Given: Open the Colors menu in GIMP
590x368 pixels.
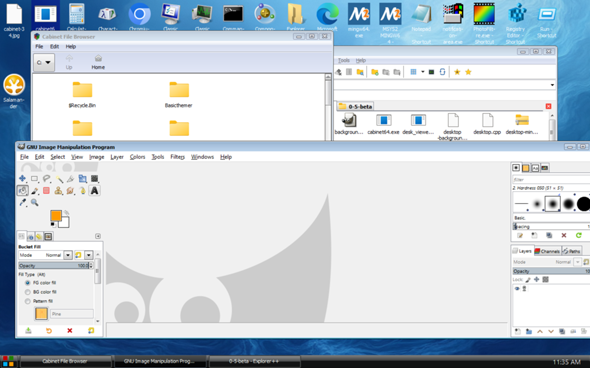Looking at the screenshot, I should pos(137,157).
